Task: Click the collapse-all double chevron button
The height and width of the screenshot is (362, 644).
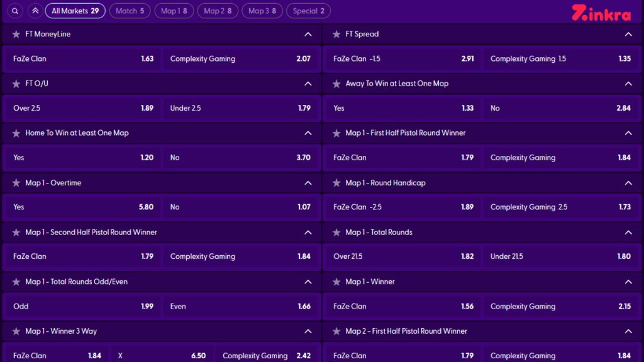Action: (35, 11)
